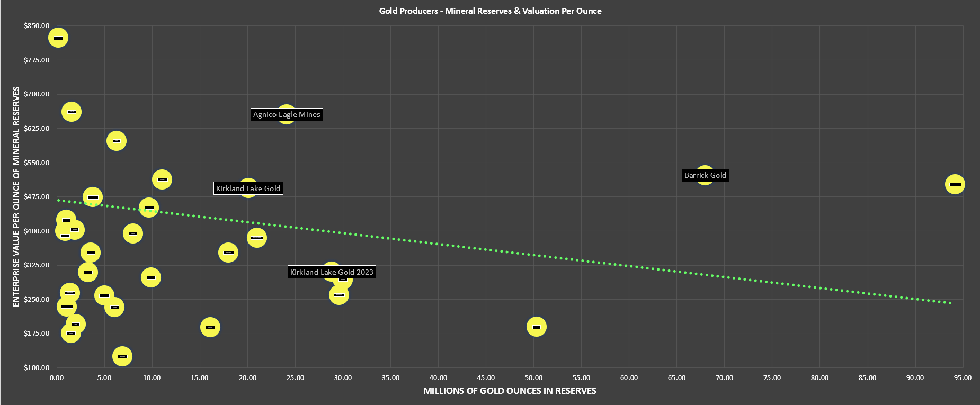Image resolution: width=980 pixels, height=405 pixels.
Task: Select the 'Kirkland Lake Gold 2023' data label
Action: tap(332, 272)
